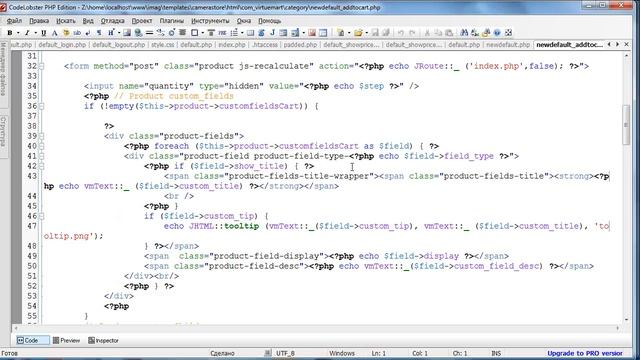640x360 pixels.
Task: Switch to Code view
Action: (32, 340)
